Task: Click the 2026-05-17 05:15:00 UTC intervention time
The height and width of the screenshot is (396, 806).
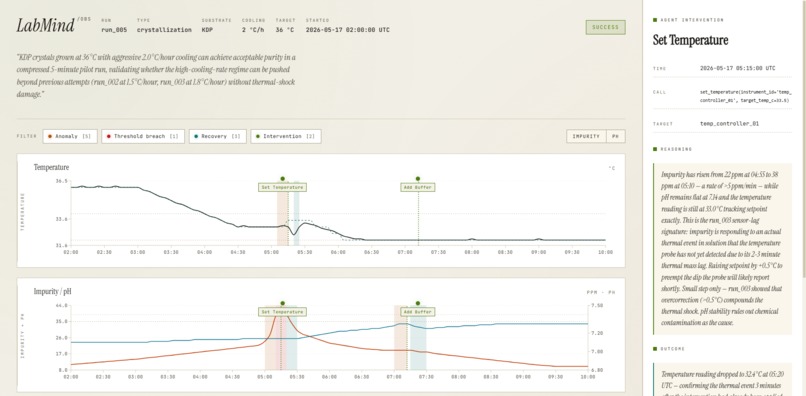Action: coord(738,68)
